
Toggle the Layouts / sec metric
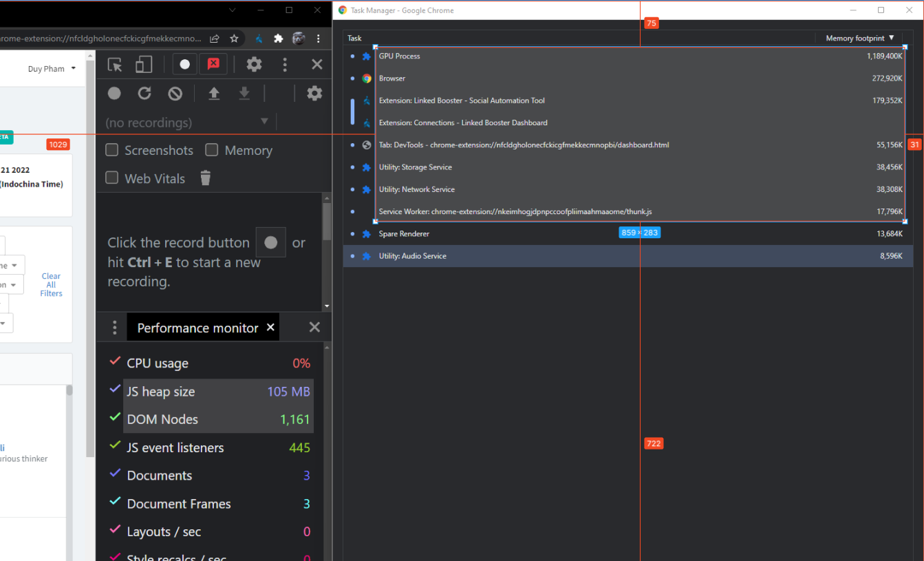pos(116,531)
